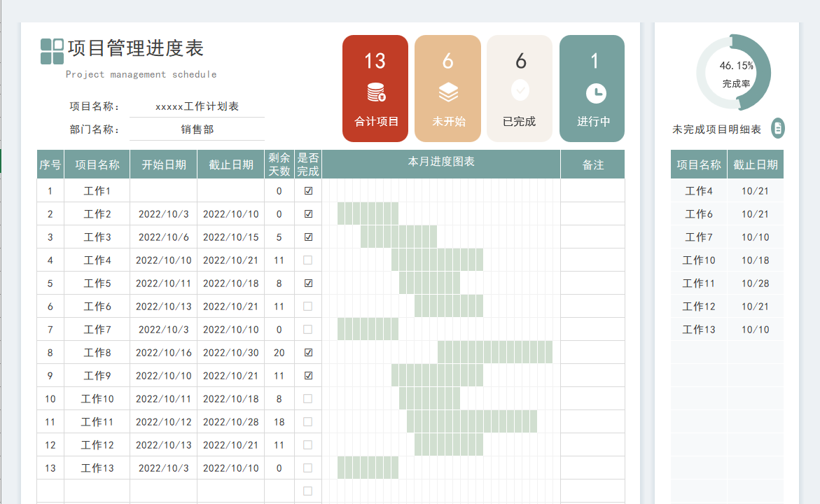Click the coin stack icon in 合计项目 card
The height and width of the screenshot is (504, 820).
[376, 92]
